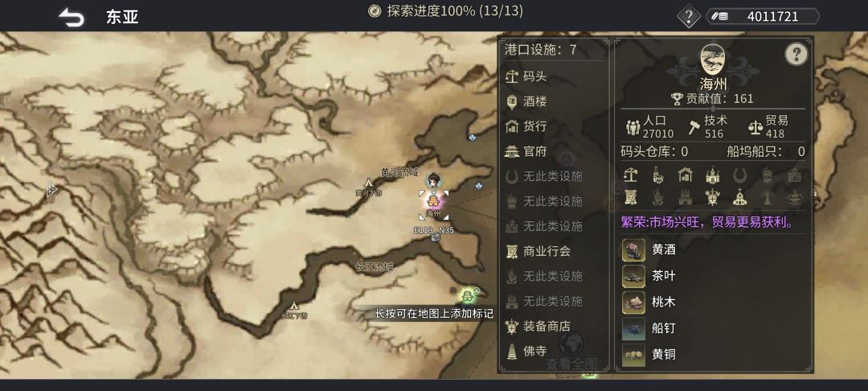
Task: Click the 黄酒 trade good icon
Action: (633, 249)
